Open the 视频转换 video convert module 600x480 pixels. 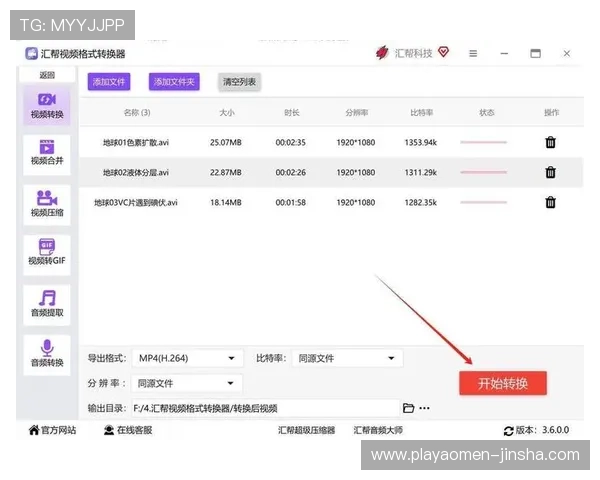(47, 106)
